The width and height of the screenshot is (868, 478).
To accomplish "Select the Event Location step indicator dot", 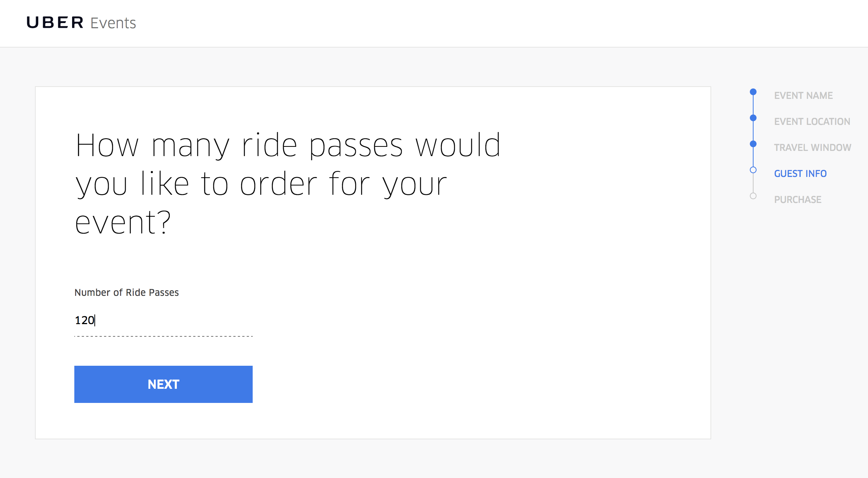I will 753,117.
